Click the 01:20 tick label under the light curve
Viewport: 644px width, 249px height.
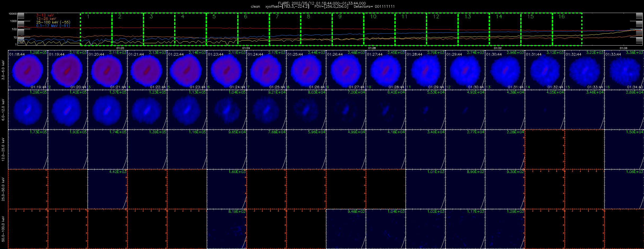[120, 48]
